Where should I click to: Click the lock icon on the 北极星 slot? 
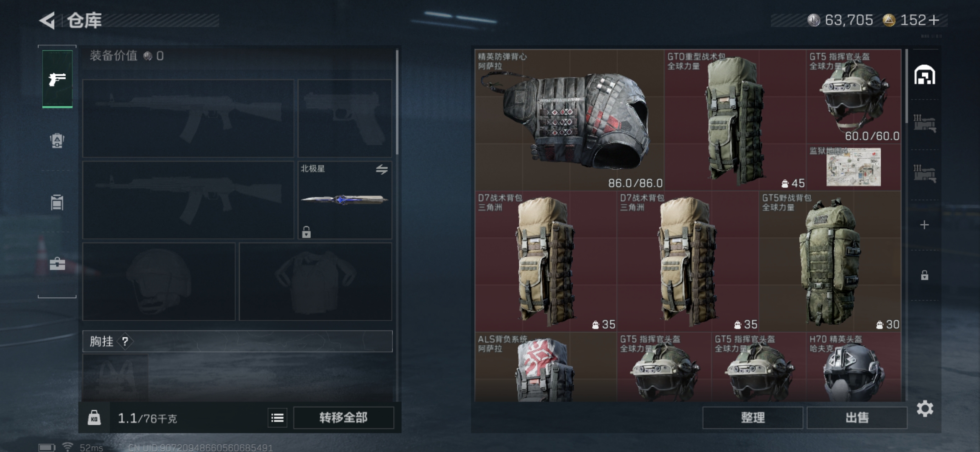306,232
